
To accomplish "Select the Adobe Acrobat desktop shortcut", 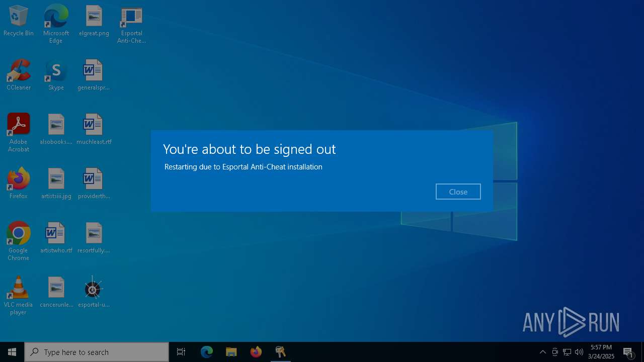I will coord(19,133).
